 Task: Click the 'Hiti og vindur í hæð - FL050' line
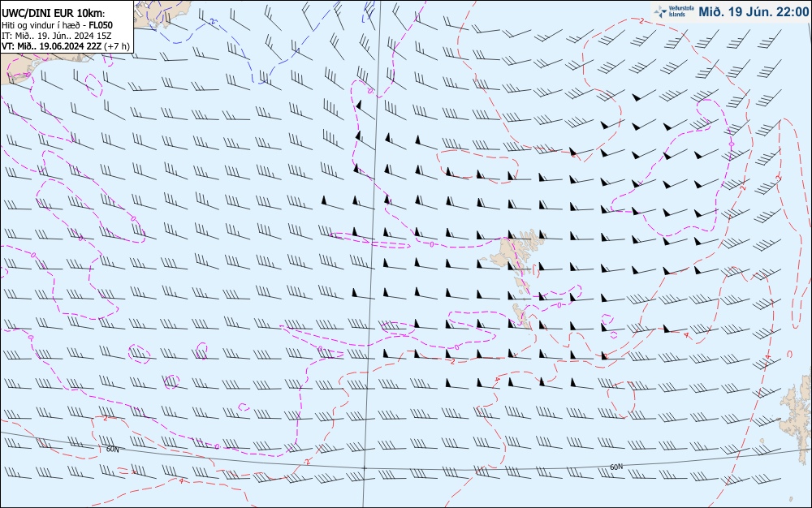tap(58, 25)
